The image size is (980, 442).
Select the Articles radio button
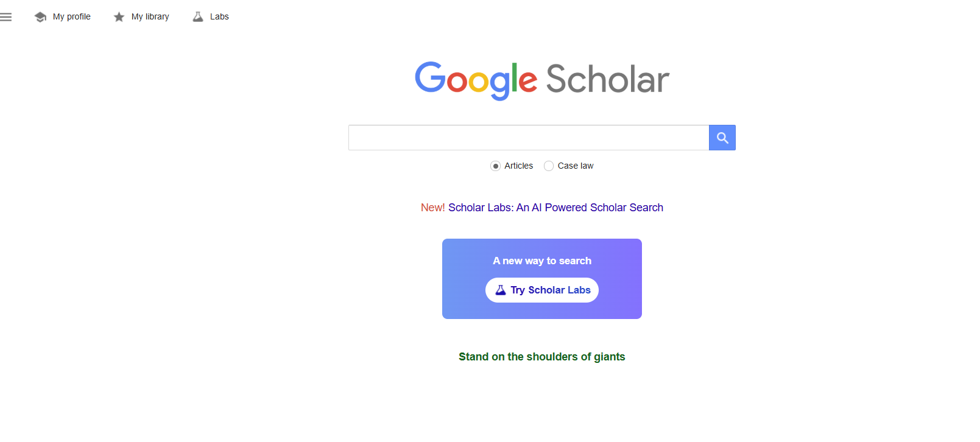pyautogui.click(x=496, y=166)
